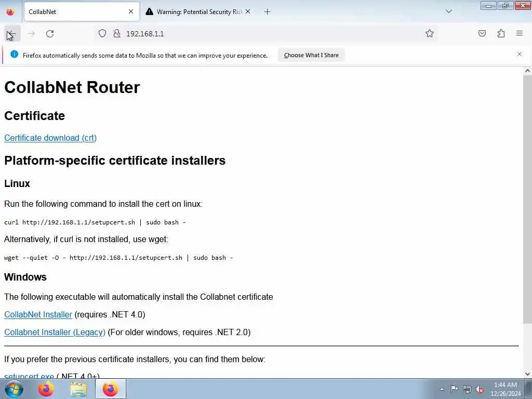Click the pinned Firefox taskbar icon
The image size is (532, 399).
[46, 389]
